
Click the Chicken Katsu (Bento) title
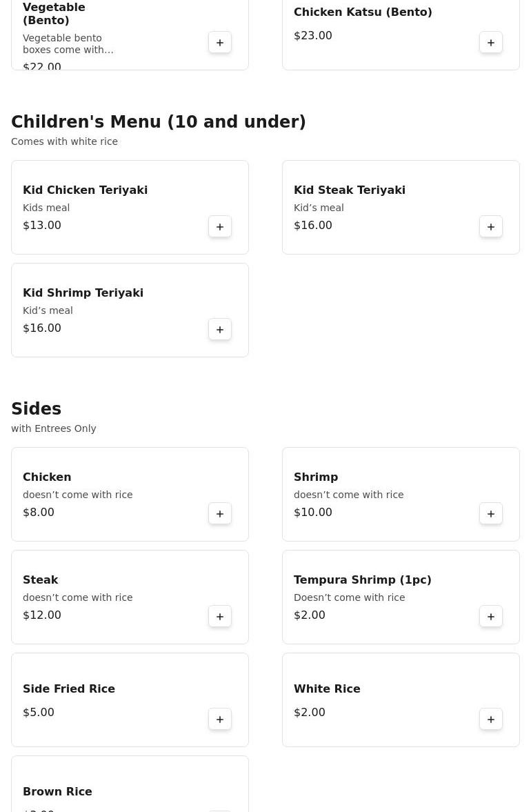point(363,12)
